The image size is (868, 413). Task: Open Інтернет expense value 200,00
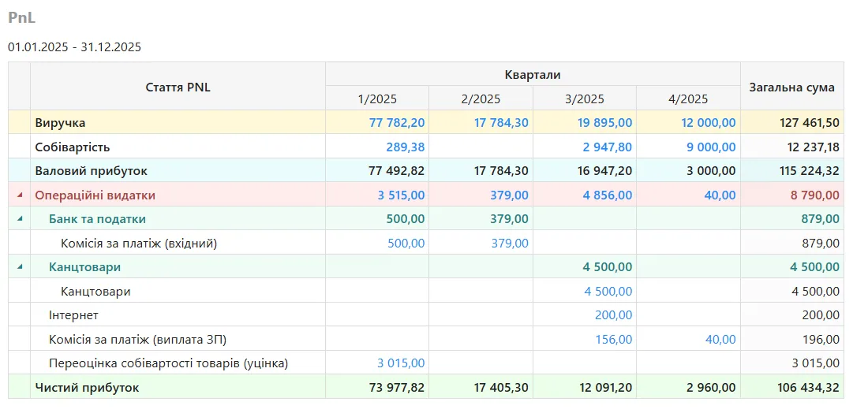[x=613, y=315]
